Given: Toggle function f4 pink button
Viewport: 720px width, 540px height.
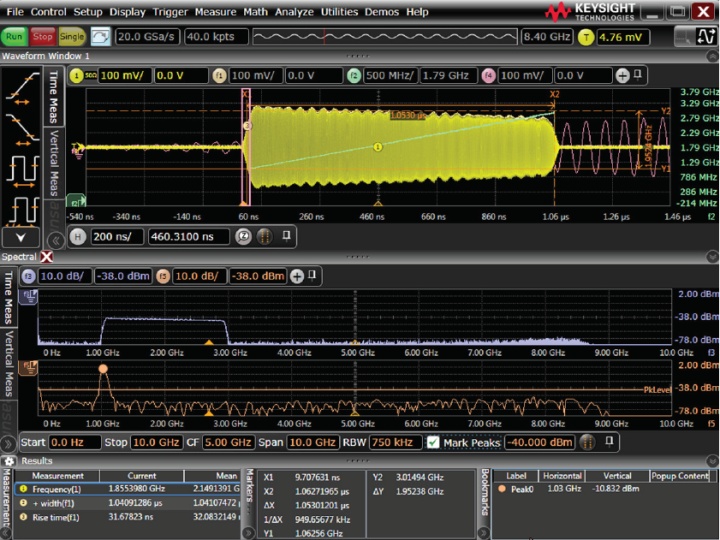Looking at the screenshot, I should [x=489, y=76].
